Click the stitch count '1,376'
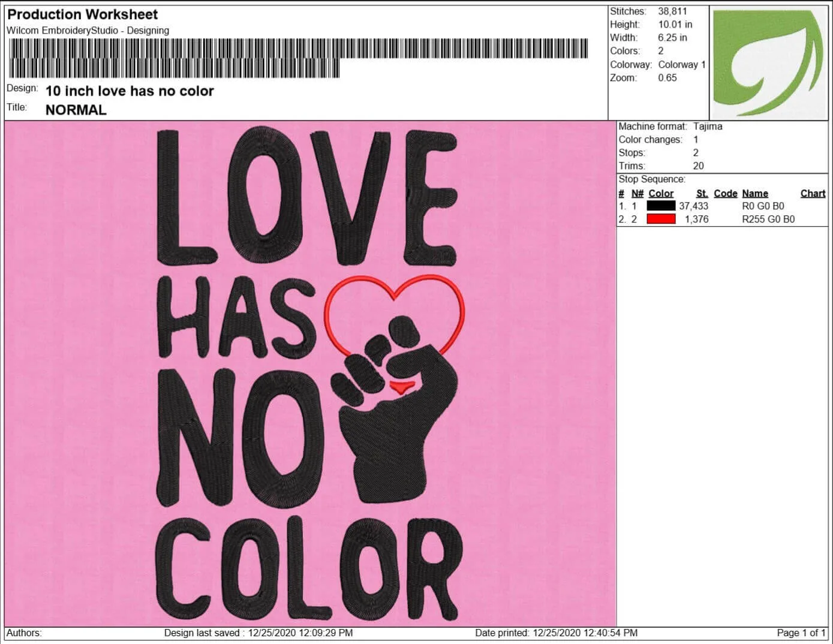833x644 pixels. [697, 219]
